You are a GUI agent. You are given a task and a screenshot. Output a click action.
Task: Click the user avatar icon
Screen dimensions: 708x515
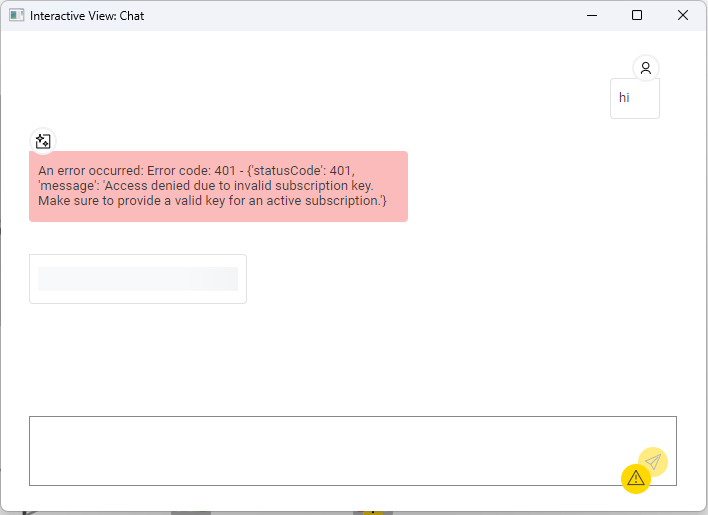tap(646, 68)
